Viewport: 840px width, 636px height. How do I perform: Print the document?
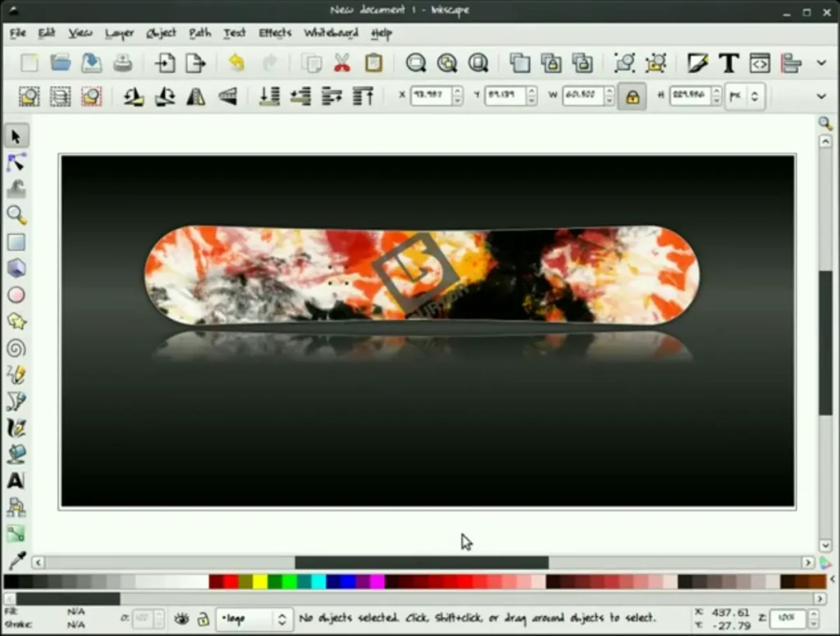pyautogui.click(x=123, y=63)
